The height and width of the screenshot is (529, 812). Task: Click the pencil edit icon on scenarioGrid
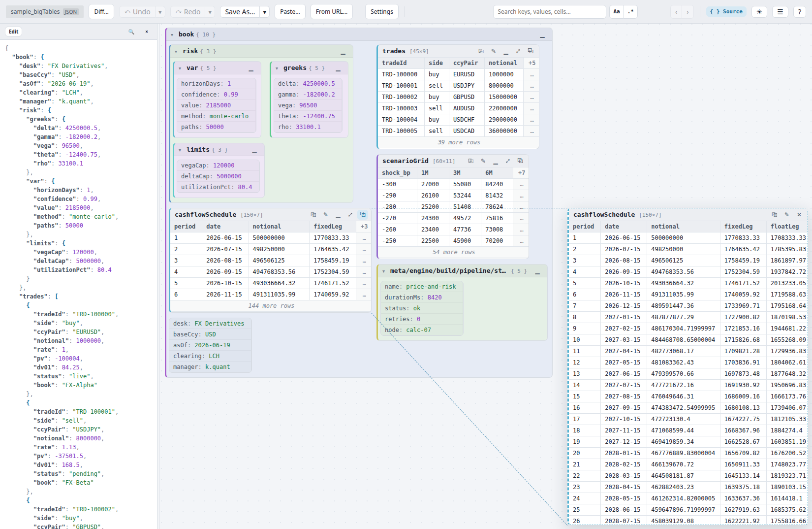(483, 161)
